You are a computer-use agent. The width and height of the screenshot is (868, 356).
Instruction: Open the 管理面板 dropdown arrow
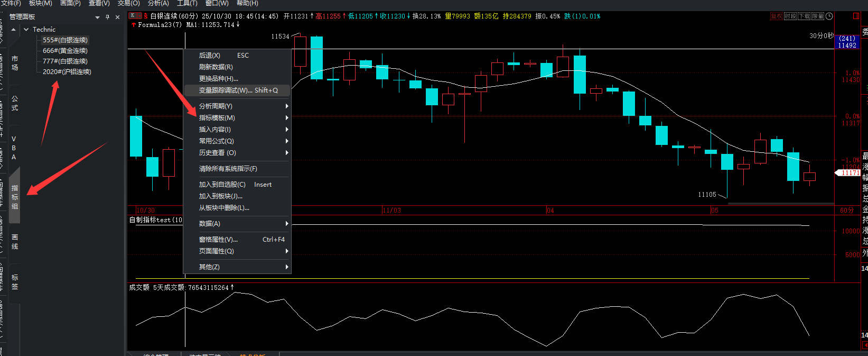[97, 17]
